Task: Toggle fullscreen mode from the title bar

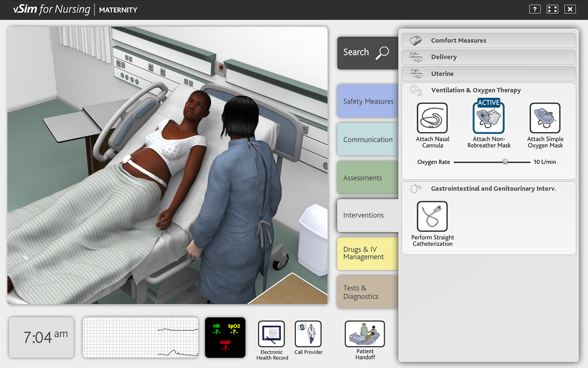Action: 552,9
